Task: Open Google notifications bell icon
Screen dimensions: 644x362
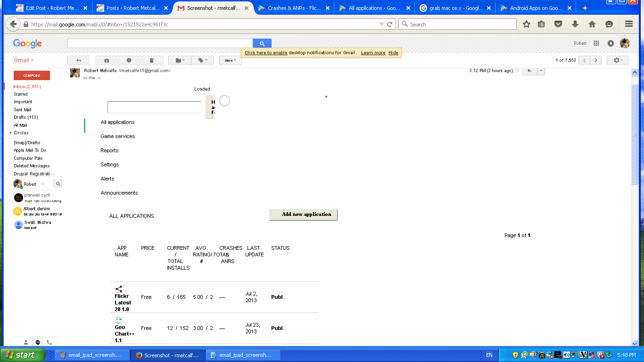Action: pos(611,43)
